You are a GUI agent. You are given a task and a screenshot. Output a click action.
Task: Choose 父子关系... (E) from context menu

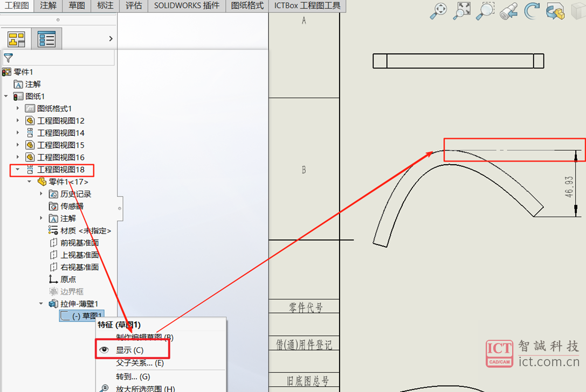pyautogui.click(x=140, y=363)
